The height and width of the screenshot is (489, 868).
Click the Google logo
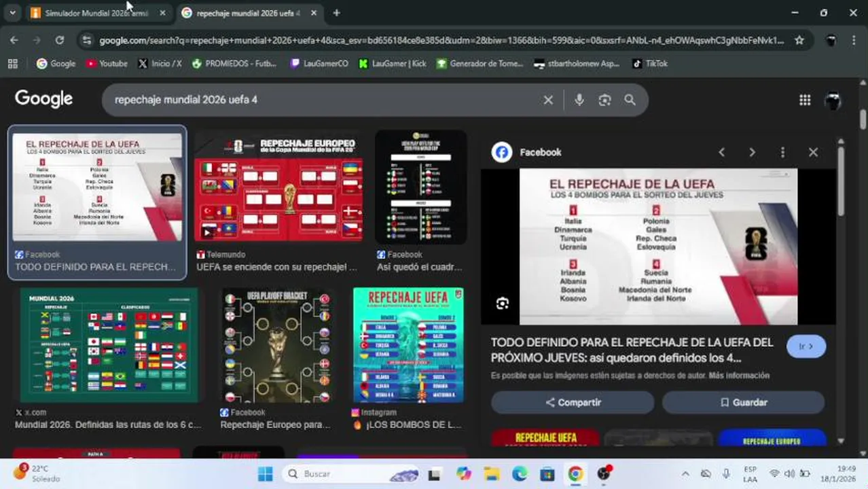[43, 99]
